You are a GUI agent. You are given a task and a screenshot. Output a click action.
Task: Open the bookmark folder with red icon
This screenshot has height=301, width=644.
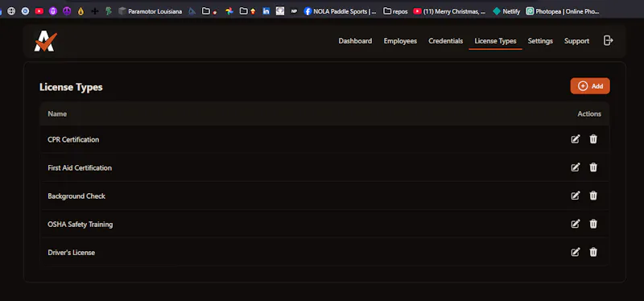[x=209, y=11]
